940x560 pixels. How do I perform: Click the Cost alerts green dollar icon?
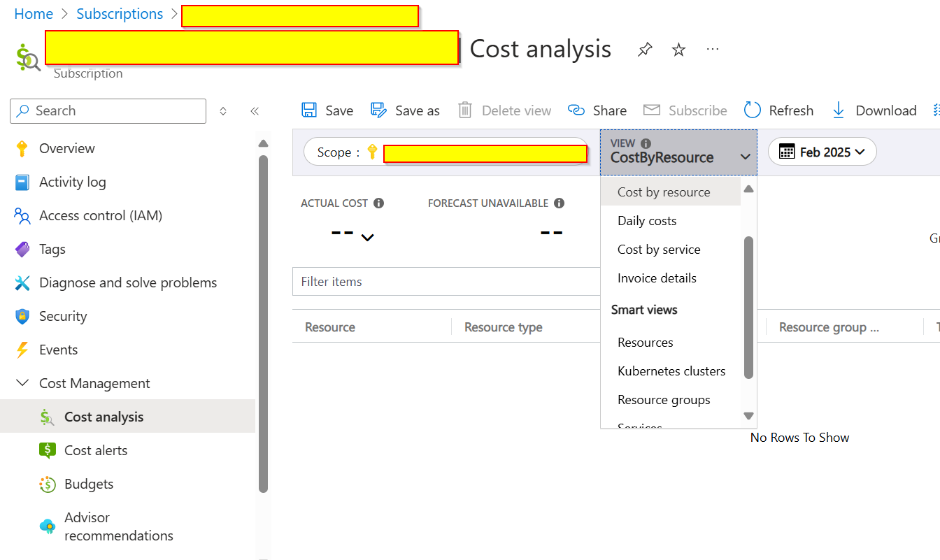(48, 451)
